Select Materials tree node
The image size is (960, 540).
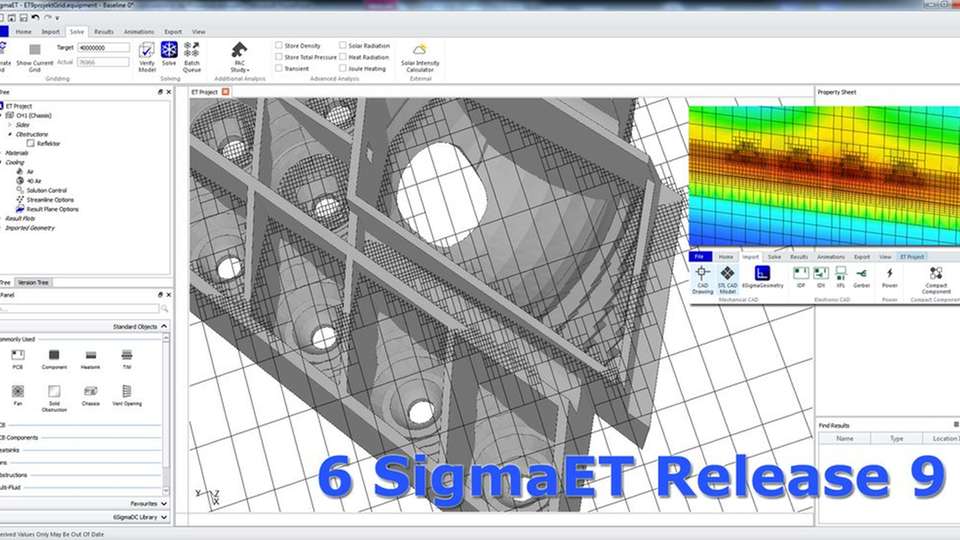click(x=17, y=153)
